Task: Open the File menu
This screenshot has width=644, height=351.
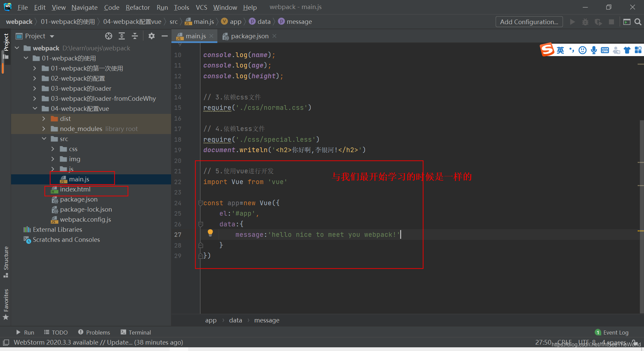Action: (22, 7)
